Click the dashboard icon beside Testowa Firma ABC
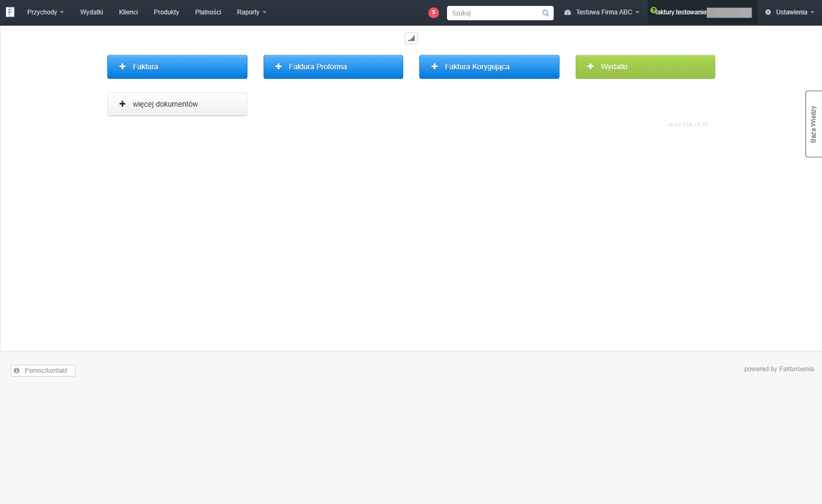 click(x=568, y=12)
